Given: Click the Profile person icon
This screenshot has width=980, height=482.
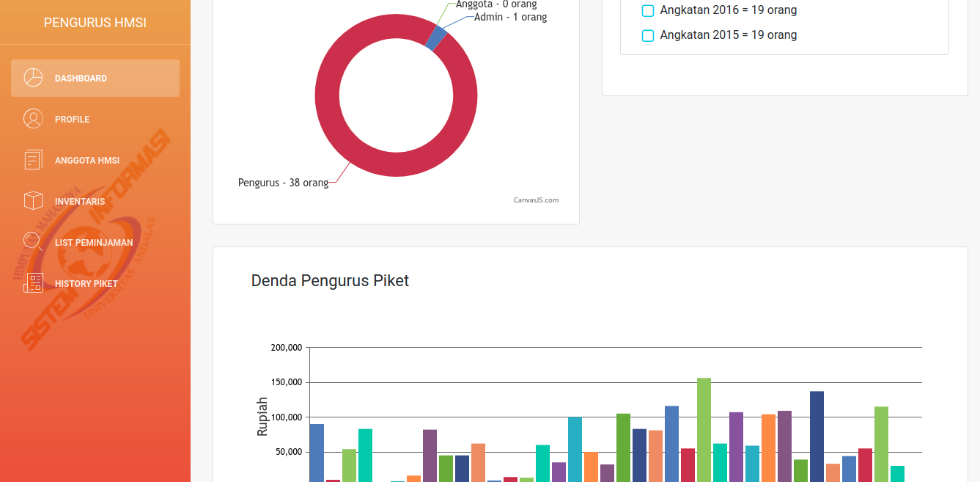Looking at the screenshot, I should [x=33, y=119].
